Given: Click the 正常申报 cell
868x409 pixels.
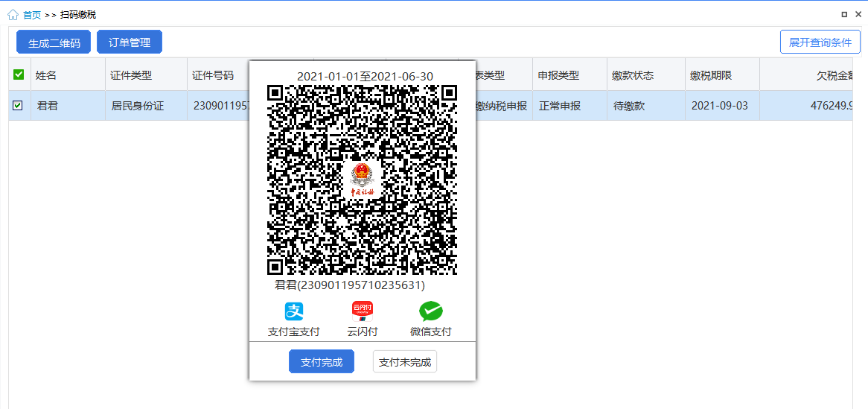Looking at the screenshot, I should (569, 105).
